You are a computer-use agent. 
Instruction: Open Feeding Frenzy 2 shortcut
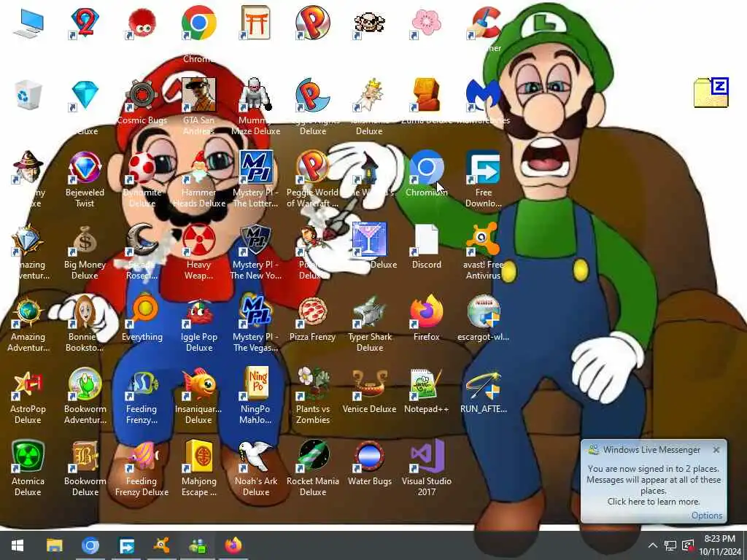coord(142,384)
